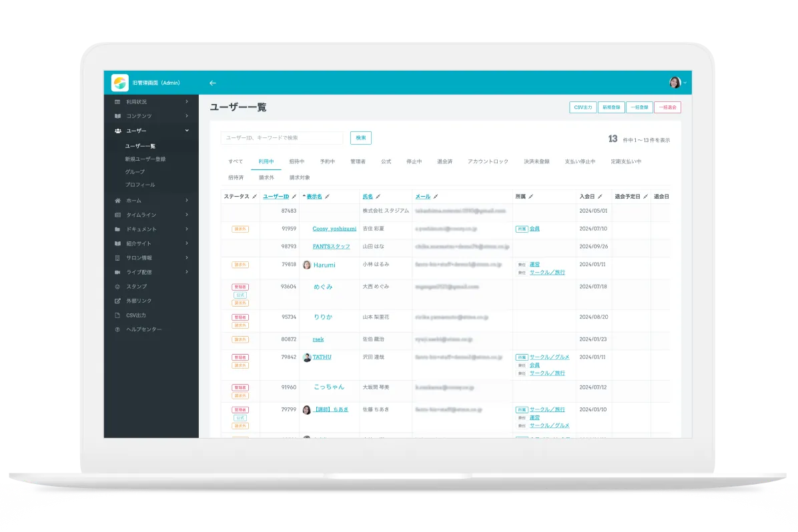The image size is (798, 532).
Task: Open the TATHU user link
Action: coord(322,357)
